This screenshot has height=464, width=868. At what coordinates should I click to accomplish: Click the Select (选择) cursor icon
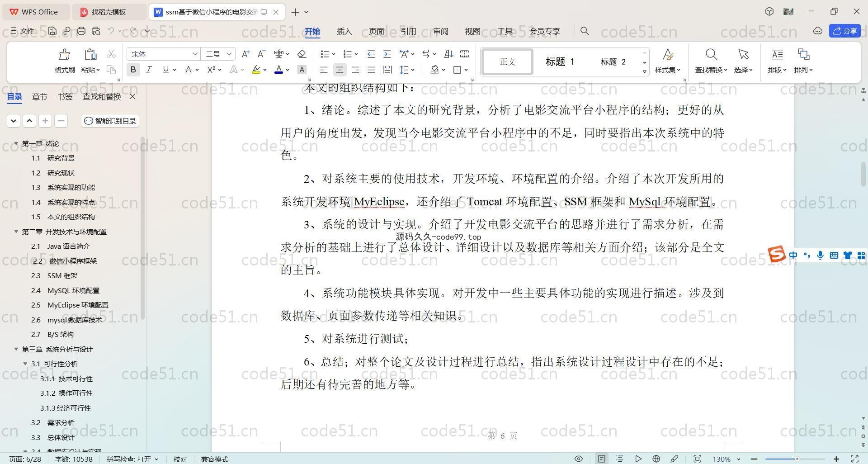743,55
